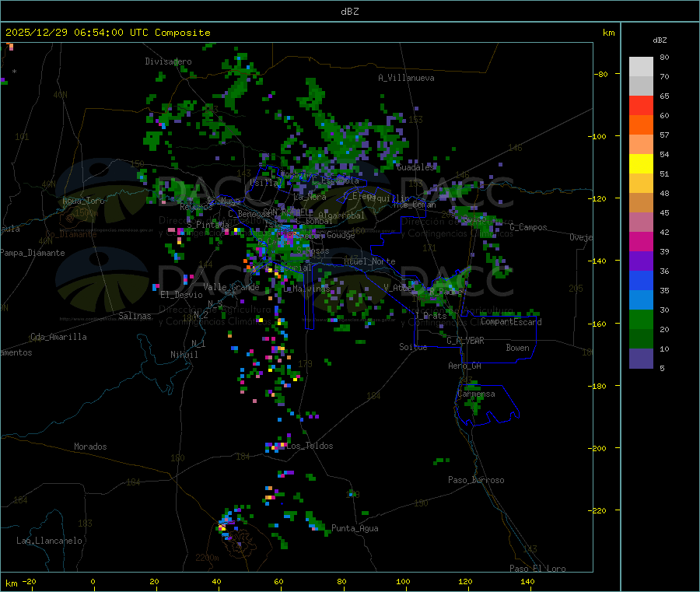Click the El_Desvio map label
The height and width of the screenshot is (592, 700).
point(181,295)
